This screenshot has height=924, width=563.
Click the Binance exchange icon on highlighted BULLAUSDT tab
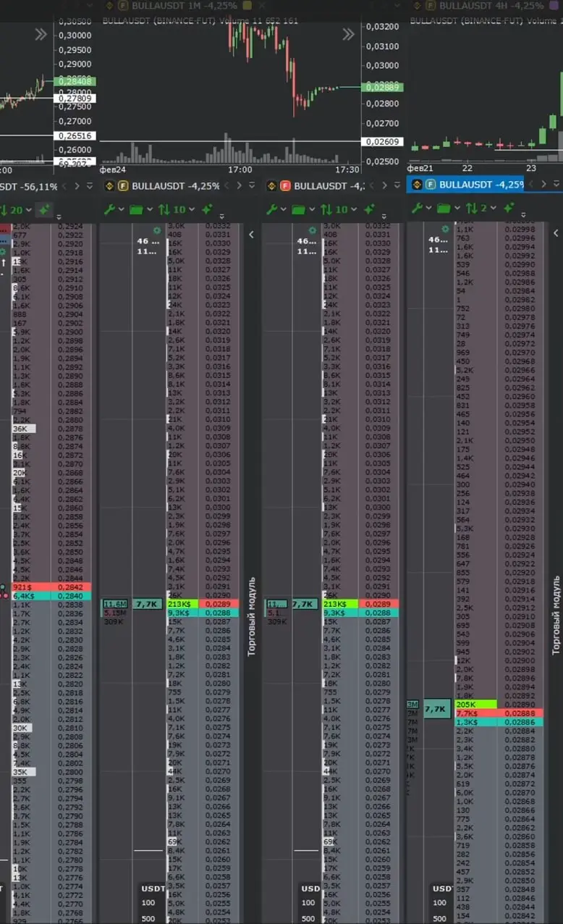tap(417, 185)
